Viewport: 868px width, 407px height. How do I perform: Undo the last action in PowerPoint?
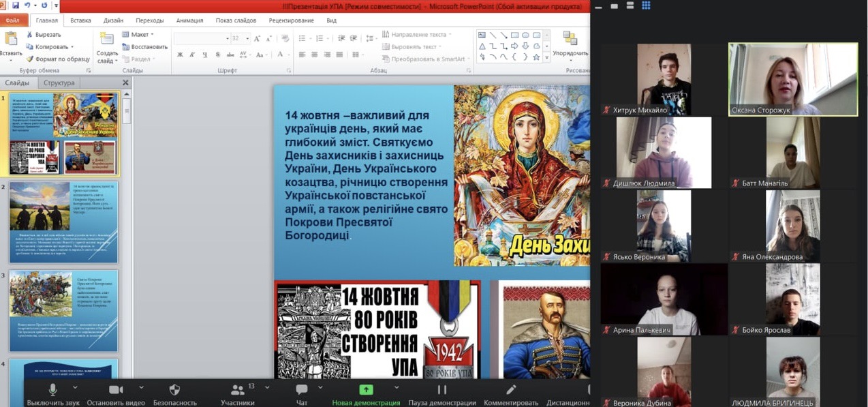pyautogui.click(x=27, y=5)
